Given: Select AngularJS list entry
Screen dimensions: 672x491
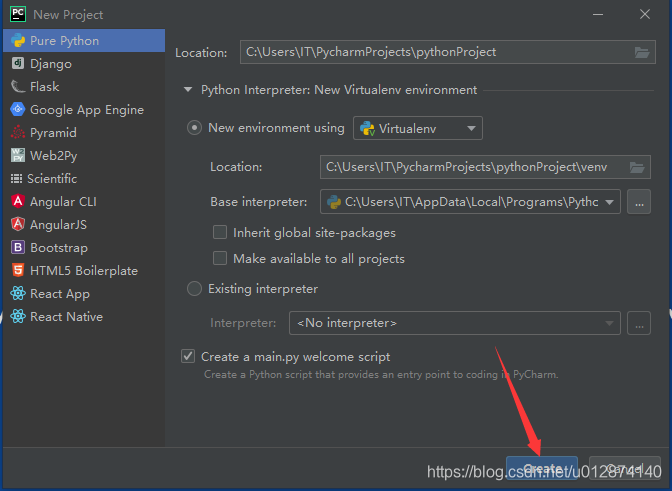Looking at the screenshot, I should point(84,225).
